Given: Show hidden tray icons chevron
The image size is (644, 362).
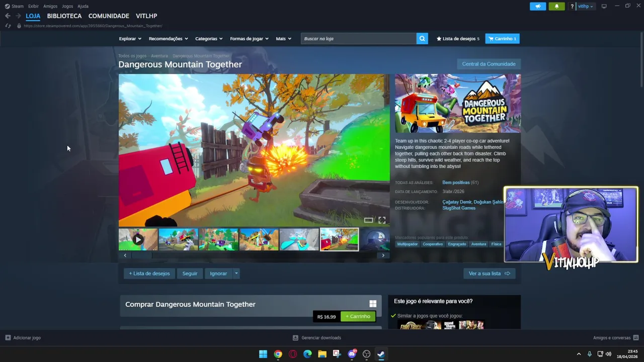Looking at the screenshot, I should pyautogui.click(x=579, y=354).
